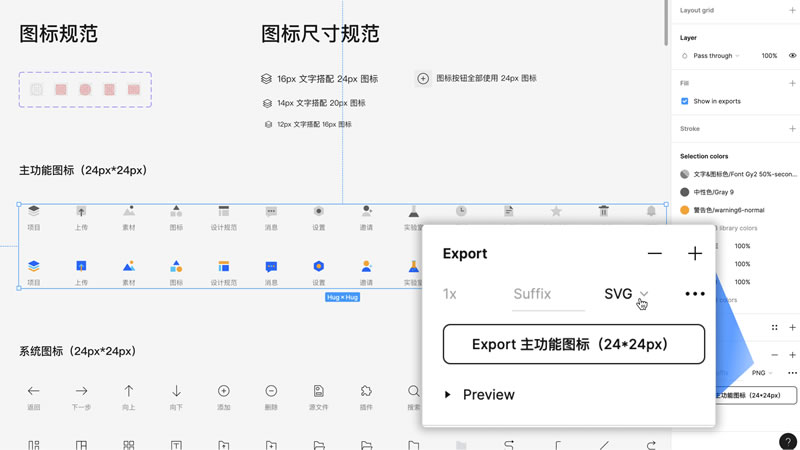This screenshot has width=800, height=450.
Task: Click Export 主功能图标 button
Action: tap(573, 344)
